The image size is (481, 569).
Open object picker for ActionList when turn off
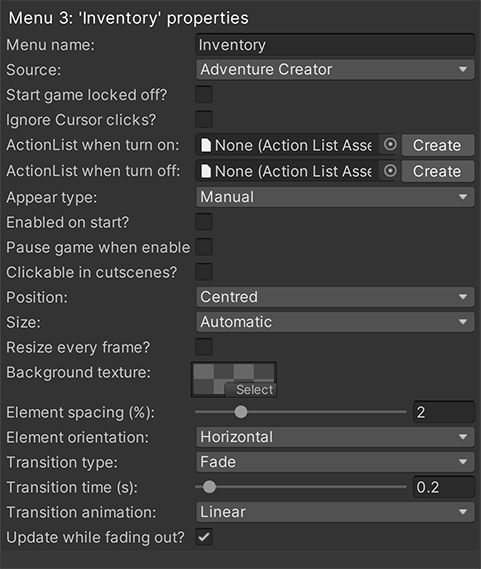pyautogui.click(x=390, y=171)
